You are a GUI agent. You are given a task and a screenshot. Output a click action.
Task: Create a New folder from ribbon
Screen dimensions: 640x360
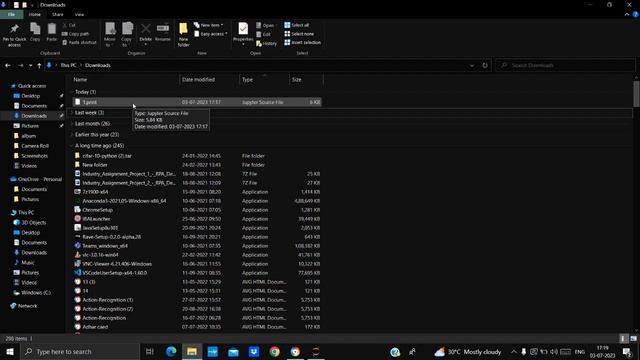click(183, 34)
